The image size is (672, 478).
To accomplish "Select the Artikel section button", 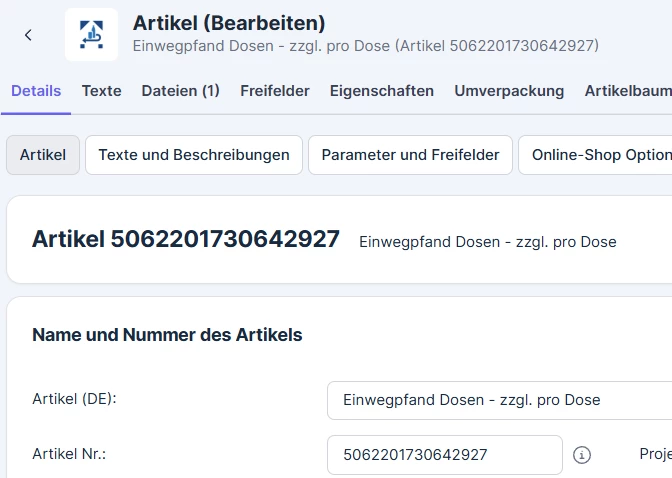I will (43, 155).
